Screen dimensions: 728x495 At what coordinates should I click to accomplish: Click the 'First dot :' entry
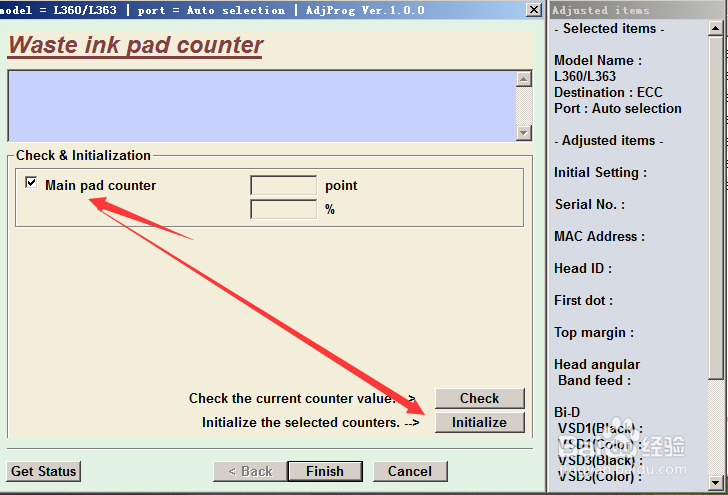(583, 300)
